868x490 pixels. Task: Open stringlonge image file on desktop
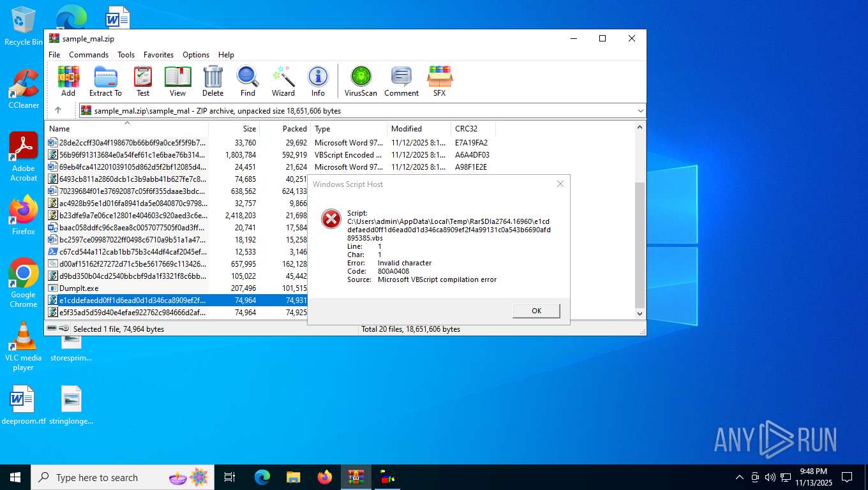[71, 406]
